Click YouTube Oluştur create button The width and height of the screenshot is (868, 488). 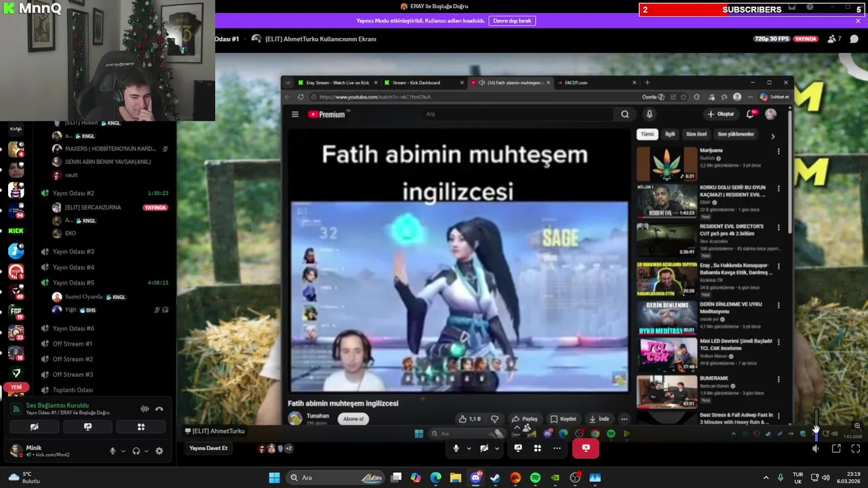click(720, 115)
